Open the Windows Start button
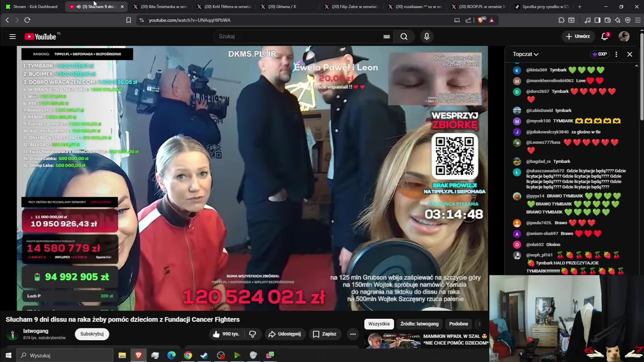Image resolution: width=644 pixels, height=362 pixels. [8, 355]
